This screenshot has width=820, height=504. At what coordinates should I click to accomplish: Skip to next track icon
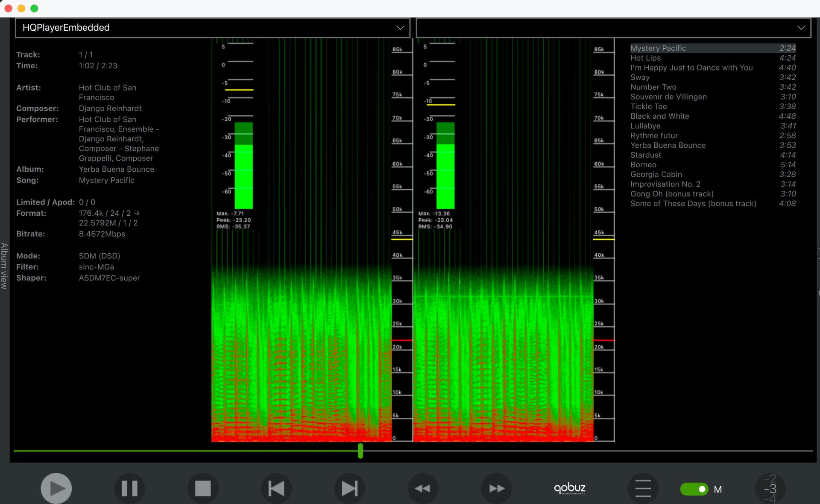(349, 488)
